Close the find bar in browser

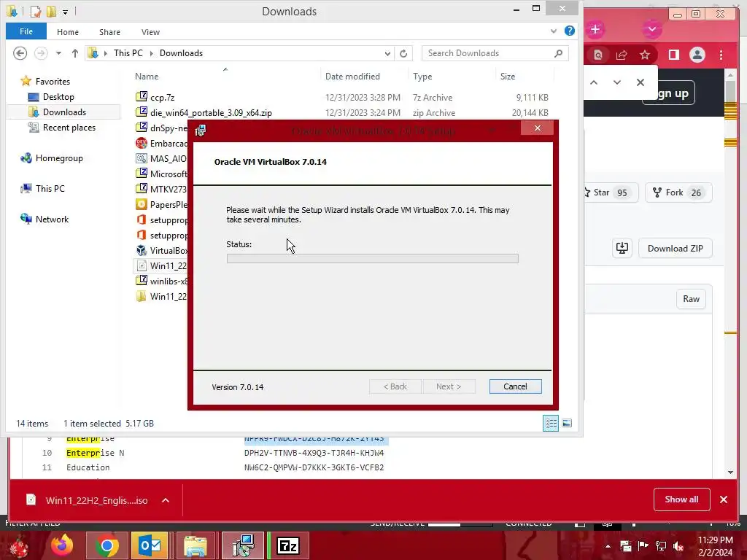(x=640, y=82)
